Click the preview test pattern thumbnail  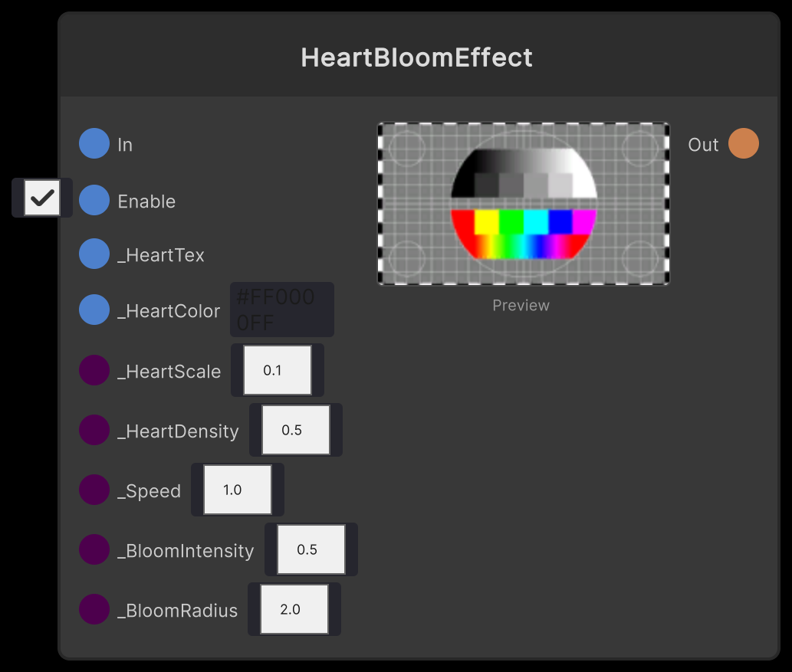(522, 205)
